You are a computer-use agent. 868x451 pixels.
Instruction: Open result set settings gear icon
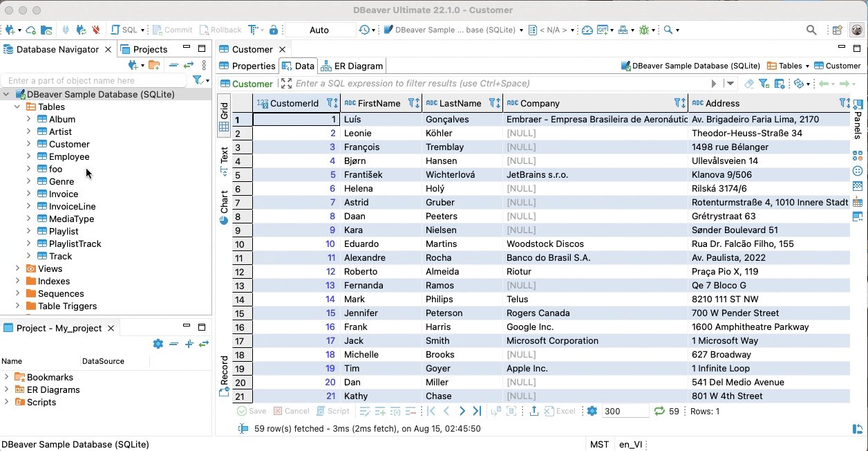(x=592, y=411)
